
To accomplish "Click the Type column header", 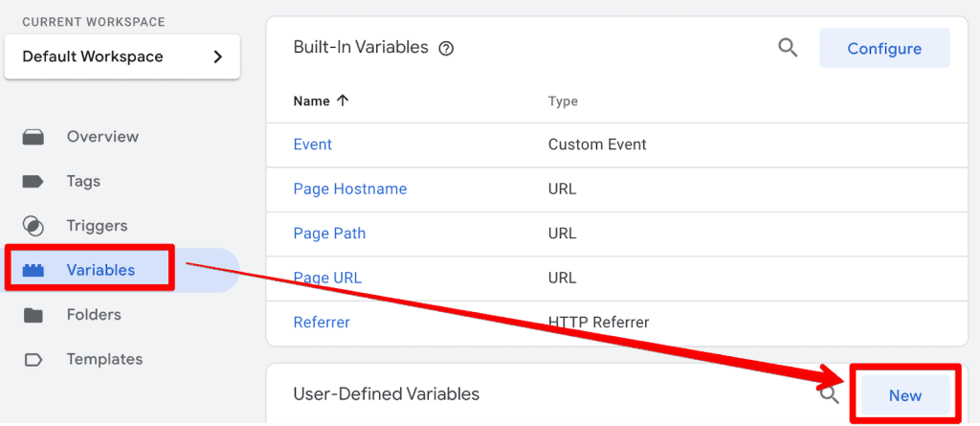I will pos(563,101).
